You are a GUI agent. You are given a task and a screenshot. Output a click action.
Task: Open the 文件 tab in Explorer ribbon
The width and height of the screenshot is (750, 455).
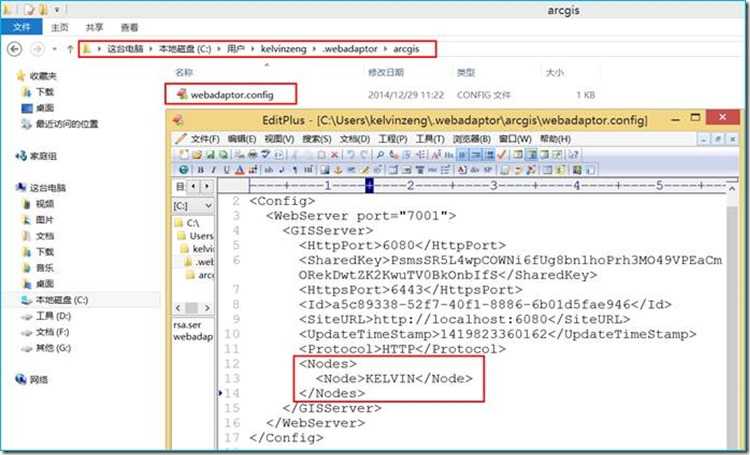(x=22, y=27)
